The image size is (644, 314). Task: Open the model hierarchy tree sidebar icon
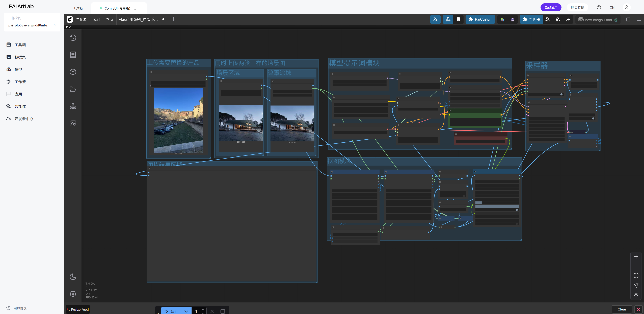click(73, 106)
